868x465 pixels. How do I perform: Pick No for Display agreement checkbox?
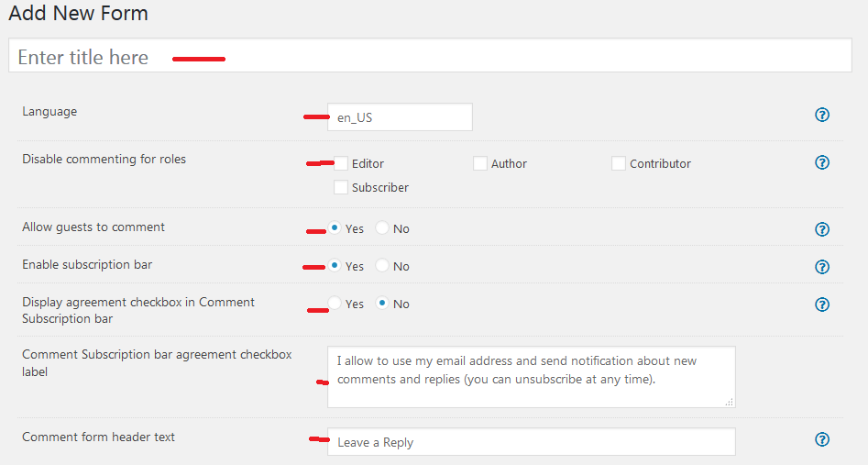382,304
